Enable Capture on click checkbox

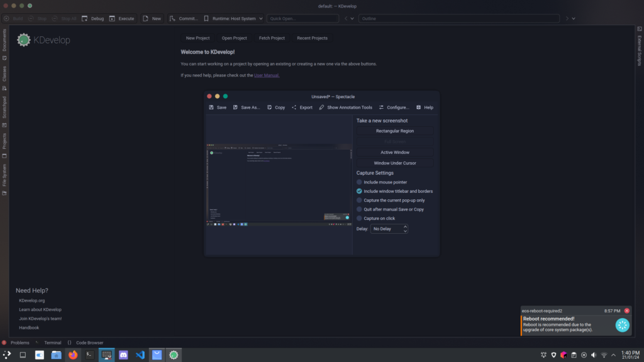pos(359,218)
